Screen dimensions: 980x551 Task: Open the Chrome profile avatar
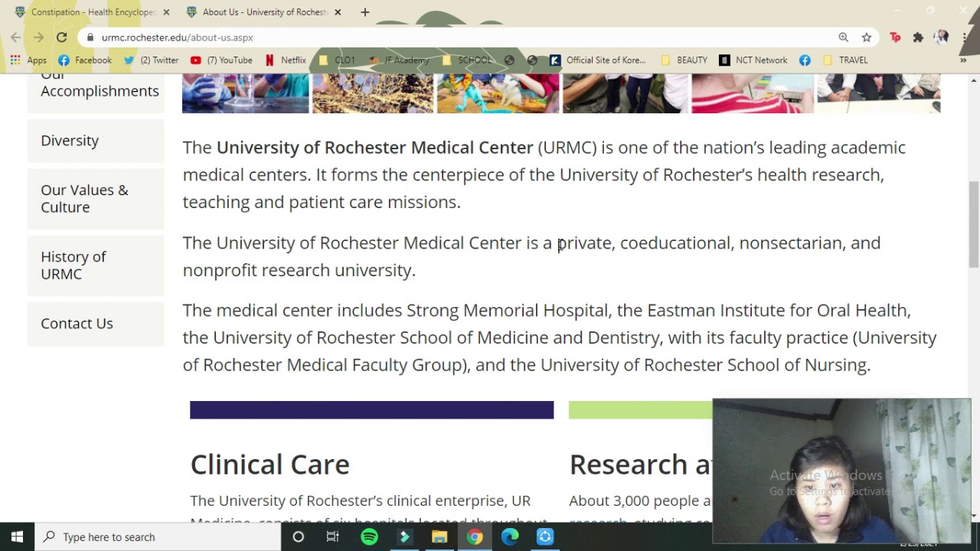[941, 37]
